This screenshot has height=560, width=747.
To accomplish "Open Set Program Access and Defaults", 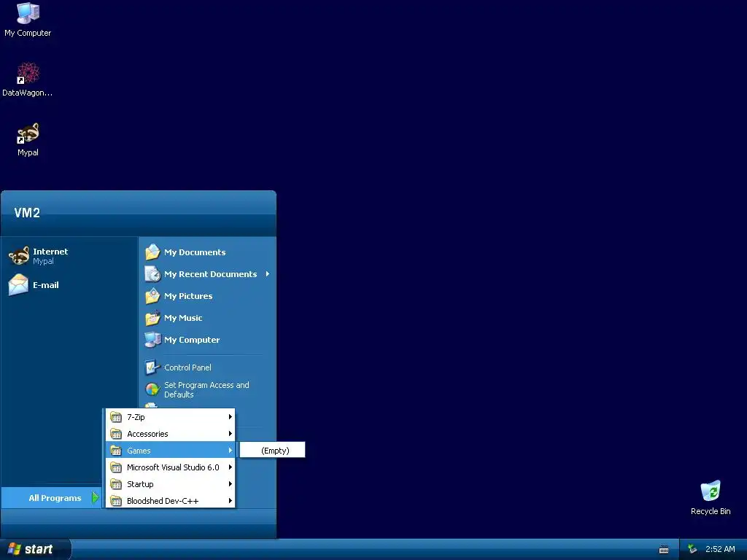I will 208,389.
